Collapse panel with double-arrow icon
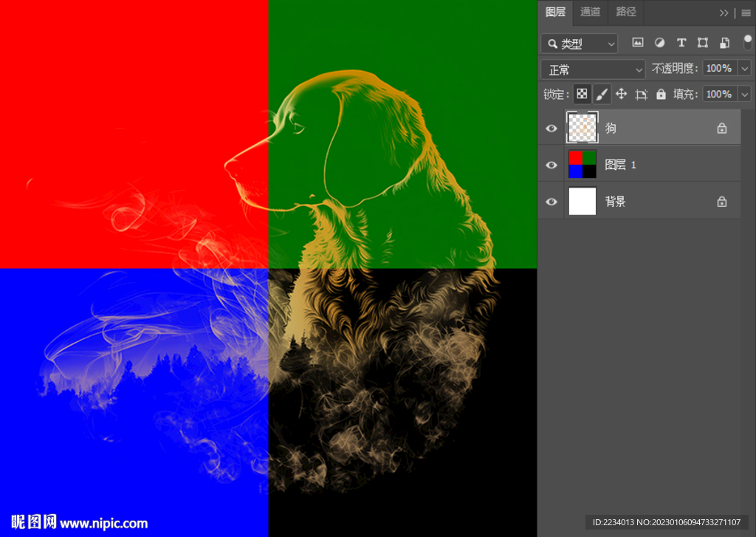 coord(724,13)
